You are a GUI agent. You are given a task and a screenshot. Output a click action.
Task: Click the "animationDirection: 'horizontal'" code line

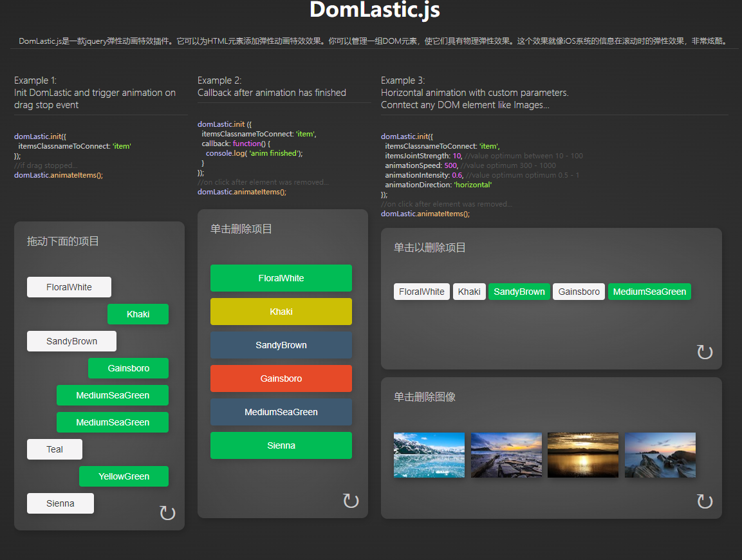(438, 185)
